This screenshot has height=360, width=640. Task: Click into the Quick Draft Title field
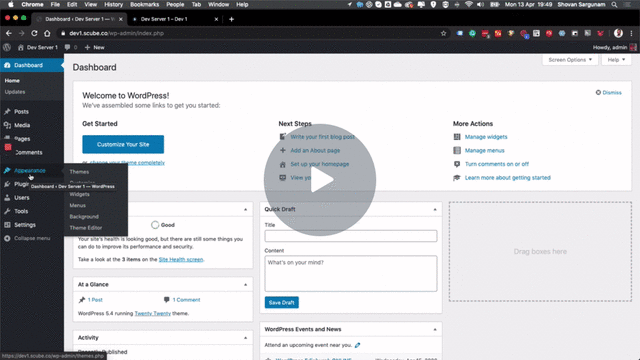[x=351, y=236]
